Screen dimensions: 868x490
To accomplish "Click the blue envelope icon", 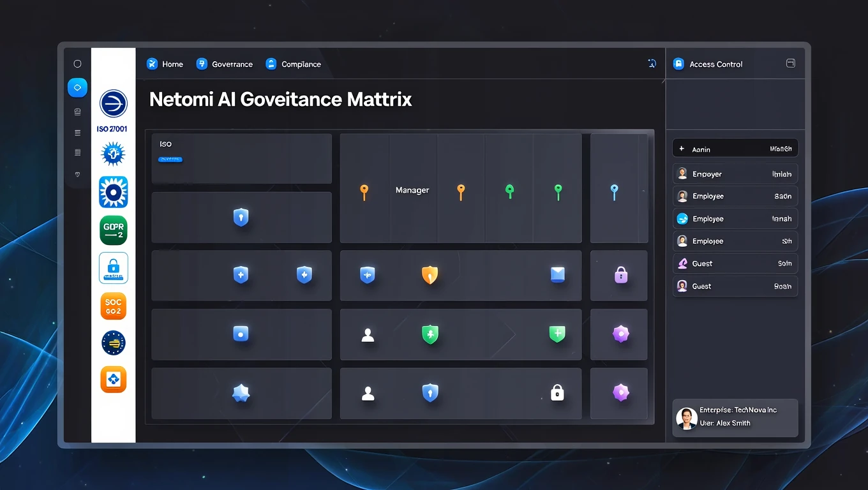I will 558,274.
